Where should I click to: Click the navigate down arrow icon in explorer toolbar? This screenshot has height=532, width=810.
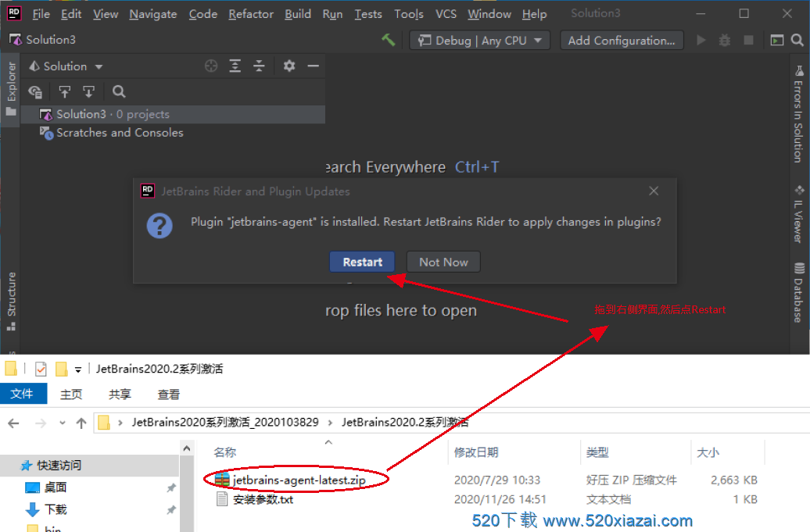89,92
